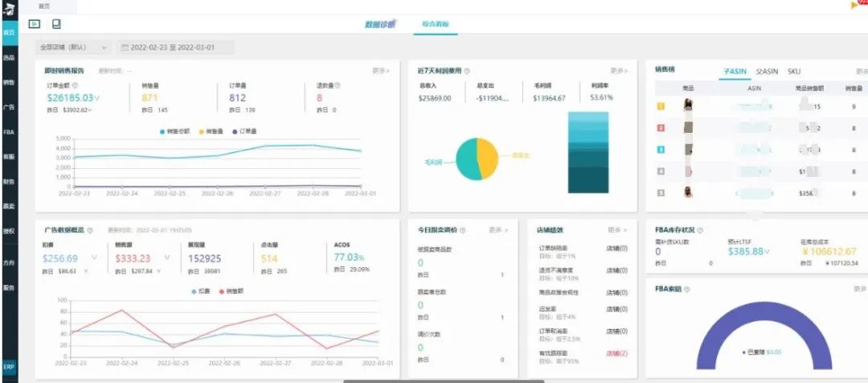Toggle the purple 订单量 legend series
This screenshot has height=383, width=868.
pyautogui.click(x=244, y=131)
